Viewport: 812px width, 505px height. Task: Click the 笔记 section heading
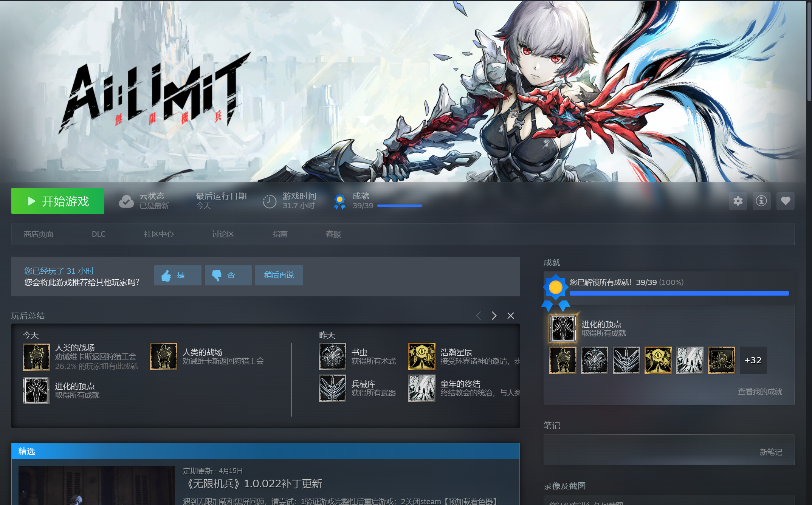pos(552,426)
